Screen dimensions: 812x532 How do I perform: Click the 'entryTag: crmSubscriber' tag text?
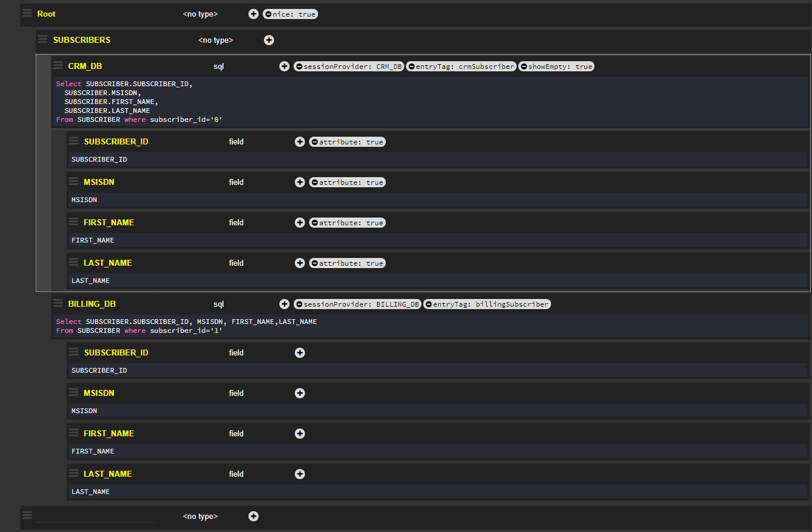coord(465,67)
